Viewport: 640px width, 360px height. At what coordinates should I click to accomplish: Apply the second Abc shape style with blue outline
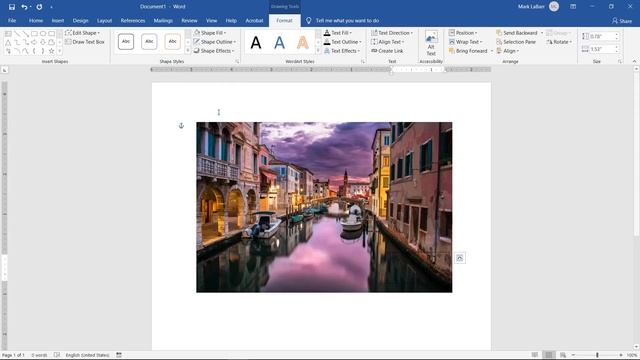click(x=149, y=42)
